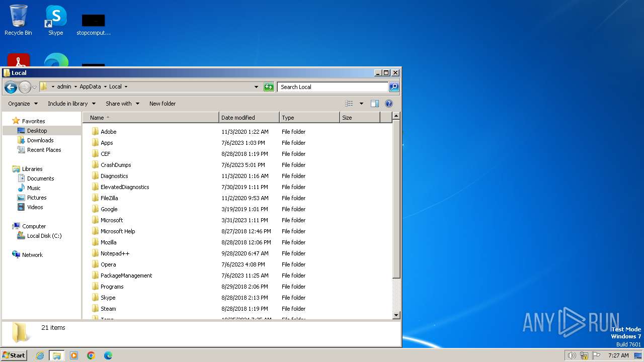
Task: Sort by Name column header
Action: (151, 118)
